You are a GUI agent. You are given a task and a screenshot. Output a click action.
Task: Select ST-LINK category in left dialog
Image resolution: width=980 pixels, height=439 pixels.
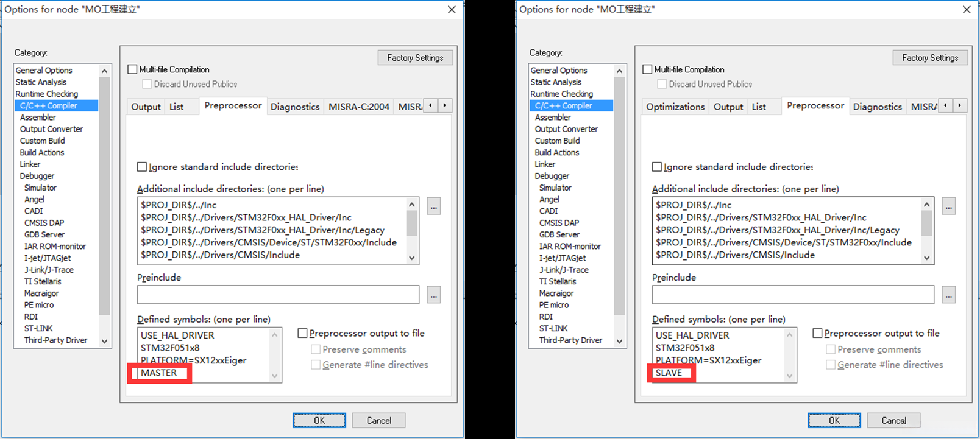click(38, 328)
